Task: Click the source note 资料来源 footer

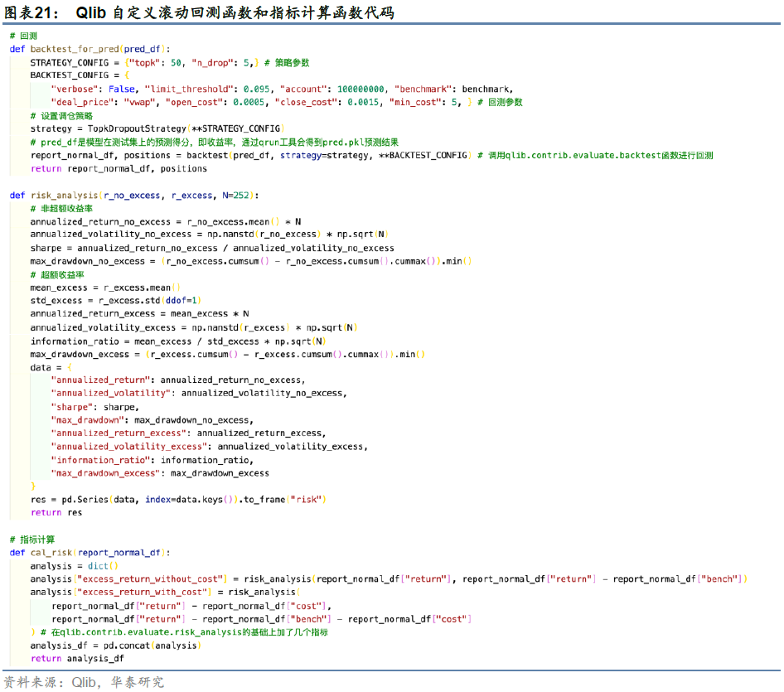Action: (x=84, y=682)
